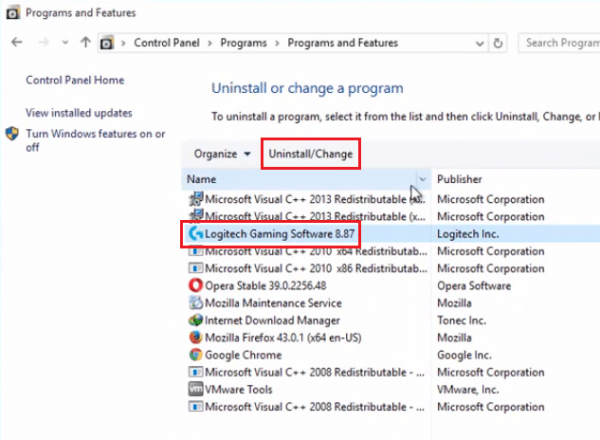Open Turn Windows features on or off
Viewport: 600px width, 440px height.
[95, 140]
